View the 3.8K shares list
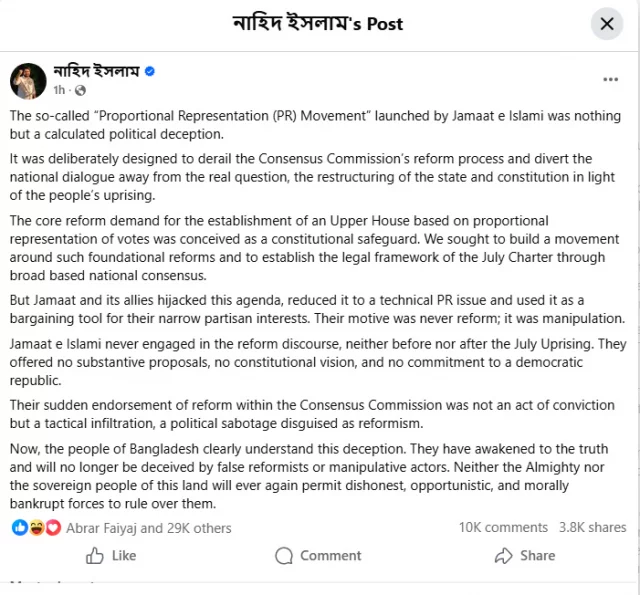Viewport: 640px width, 595px height. [x=593, y=527]
